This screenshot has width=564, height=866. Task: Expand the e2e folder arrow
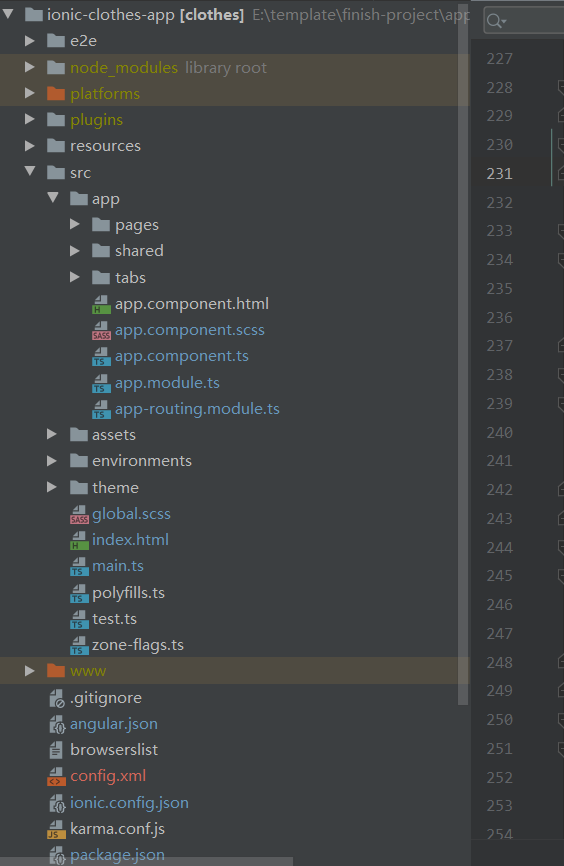click(30, 40)
